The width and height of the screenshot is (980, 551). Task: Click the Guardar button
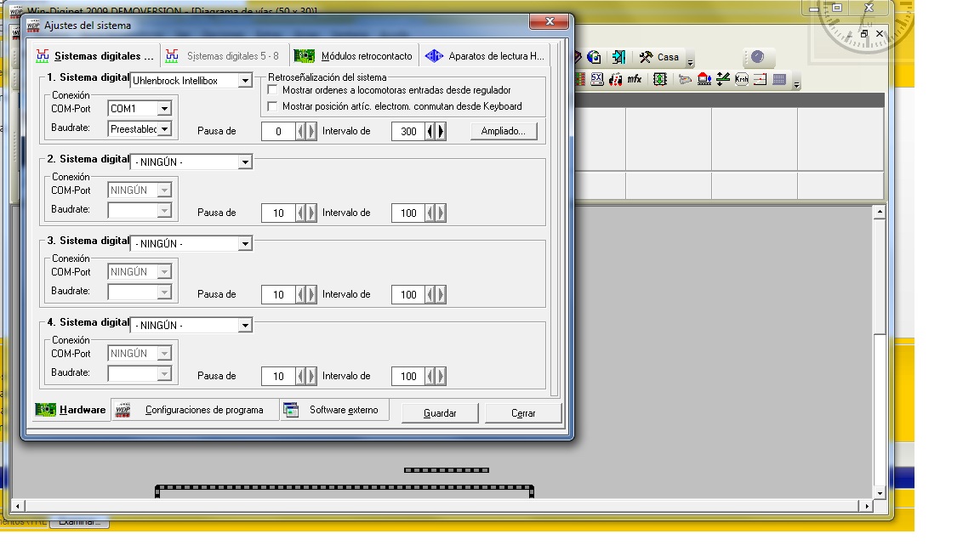(x=440, y=413)
